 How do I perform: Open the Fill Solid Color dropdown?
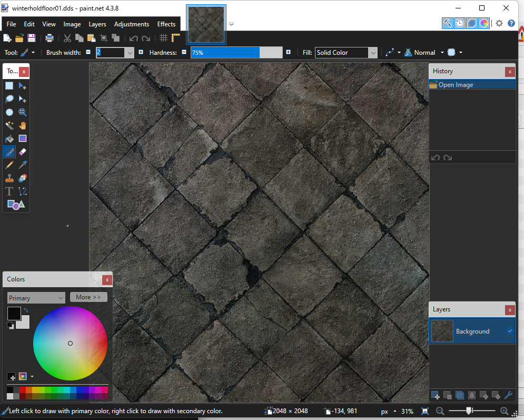point(373,53)
